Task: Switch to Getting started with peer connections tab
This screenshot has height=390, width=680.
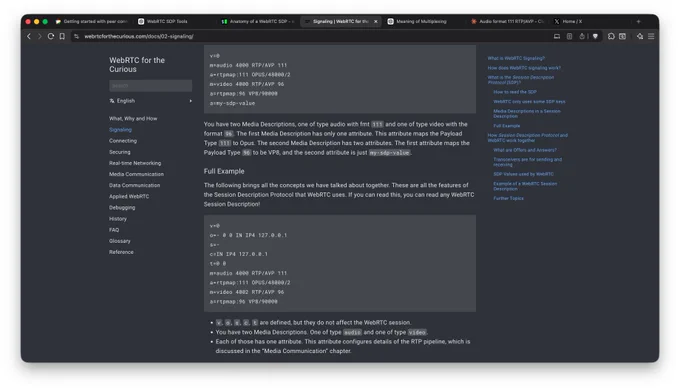Action: point(92,21)
